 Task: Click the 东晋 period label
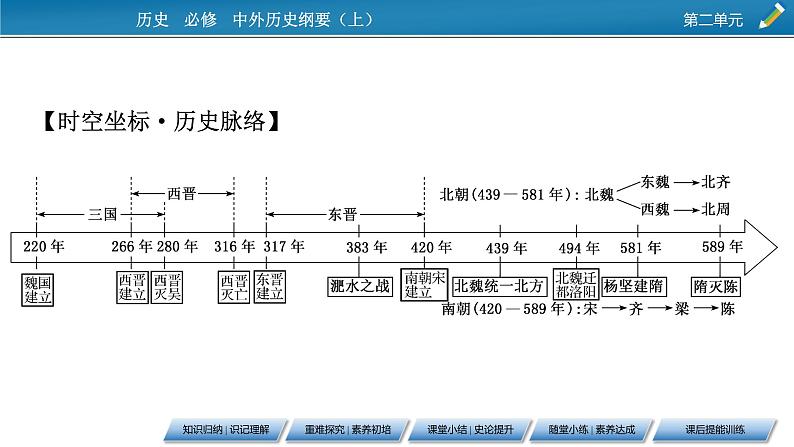point(343,215)
